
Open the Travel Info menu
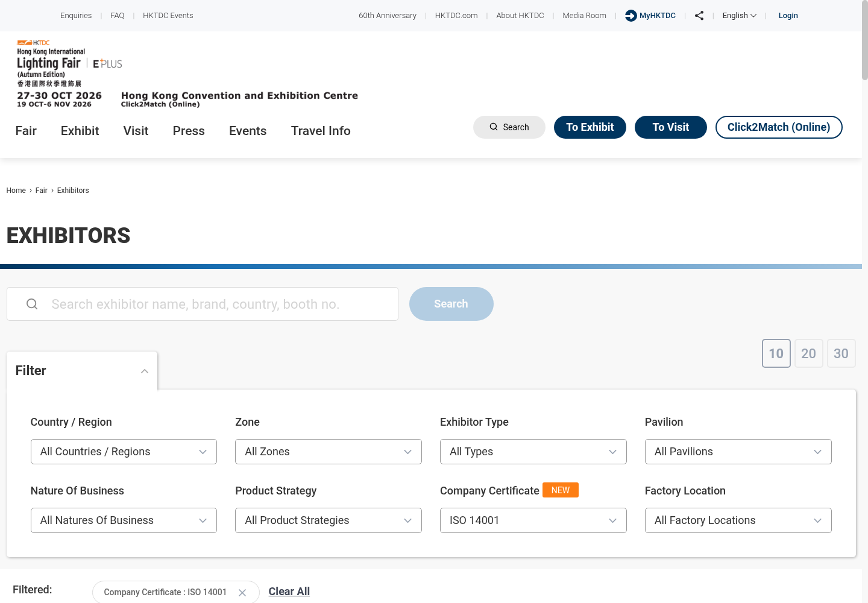tap(321, 131)
